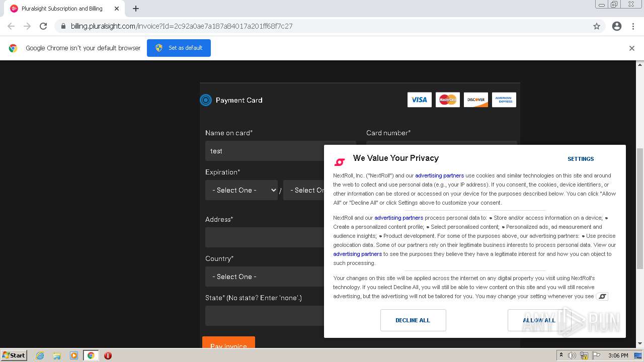Screen dimensions: 644x362
Task: View site security lock information
Action: (63, 26)
